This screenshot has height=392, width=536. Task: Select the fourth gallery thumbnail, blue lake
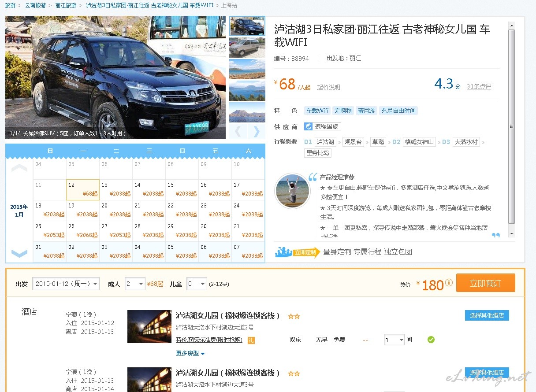[247, 91]
